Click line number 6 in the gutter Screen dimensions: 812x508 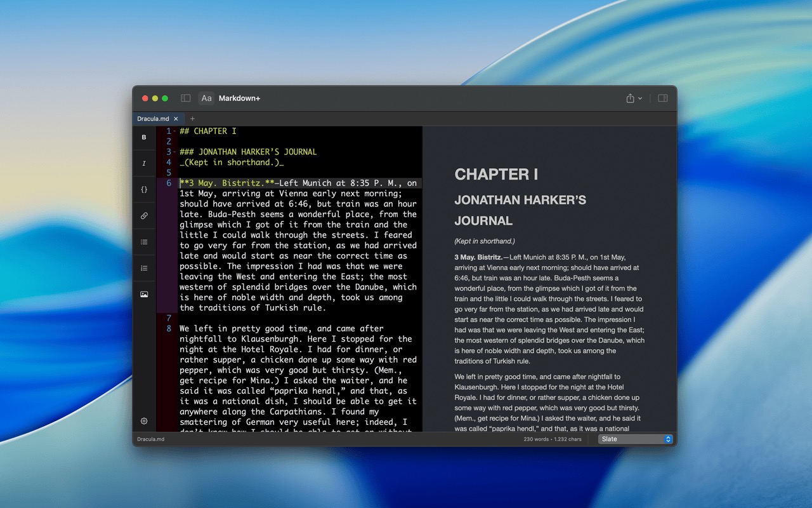pos(169,183)
